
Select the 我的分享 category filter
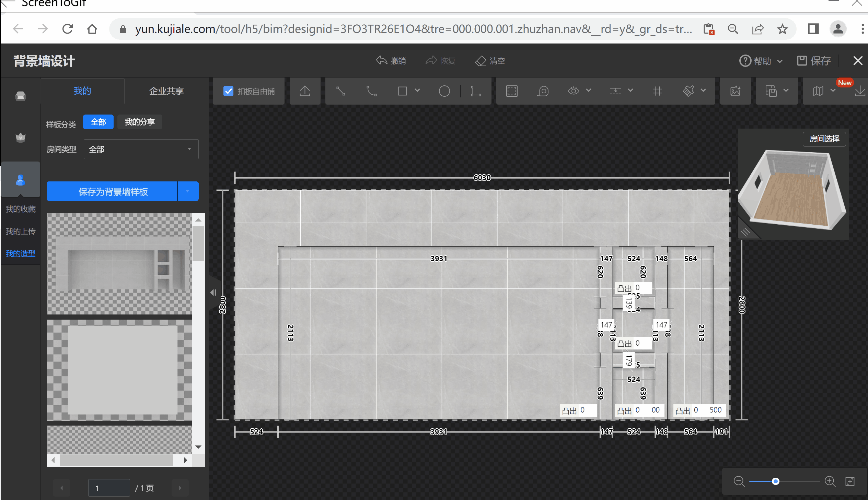139,122
